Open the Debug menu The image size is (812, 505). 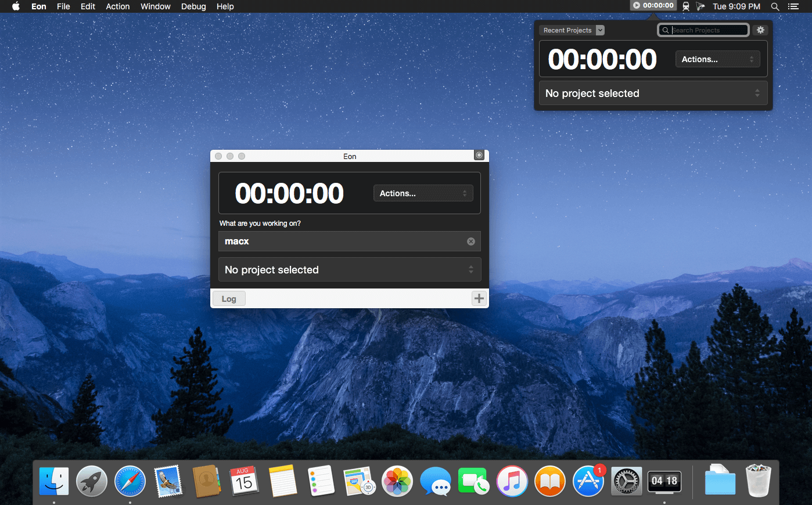click(x=193, y=6)
